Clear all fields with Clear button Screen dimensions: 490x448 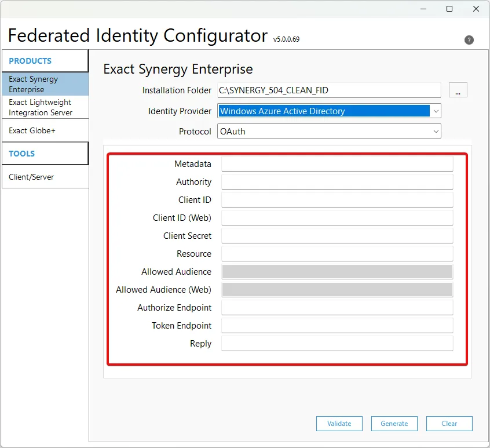coord(449,423)
